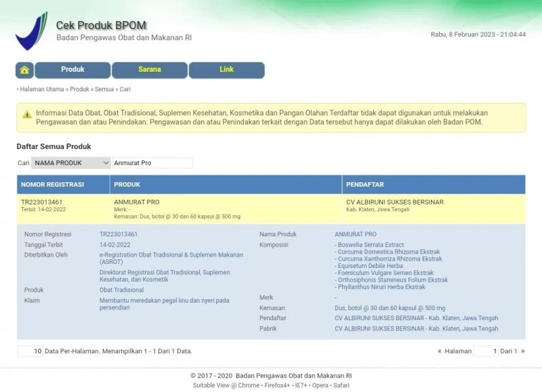
Task: Click the Halaman page number input
Action: pyautogui.click(x=486, y=351)
